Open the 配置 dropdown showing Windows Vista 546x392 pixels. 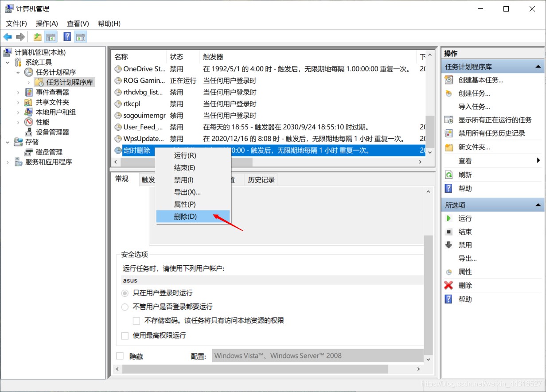click(318, 356)
